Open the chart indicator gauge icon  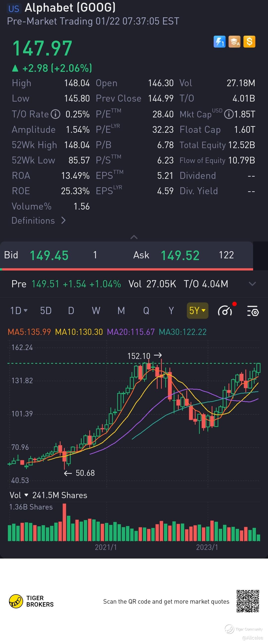225,311
